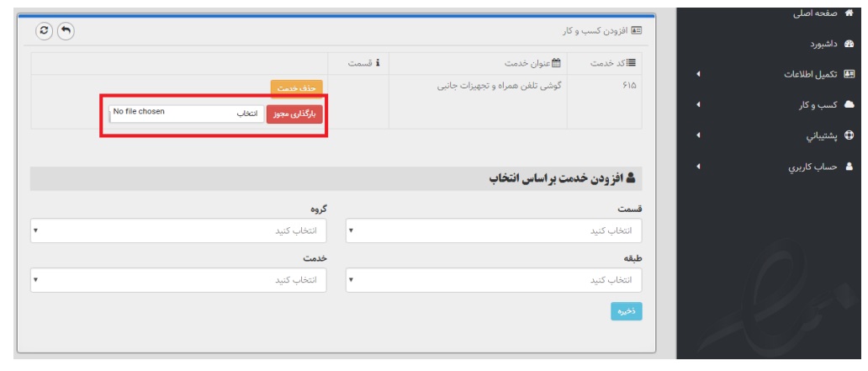Click the cloud icon beside کسب و کار

[849, 104]
